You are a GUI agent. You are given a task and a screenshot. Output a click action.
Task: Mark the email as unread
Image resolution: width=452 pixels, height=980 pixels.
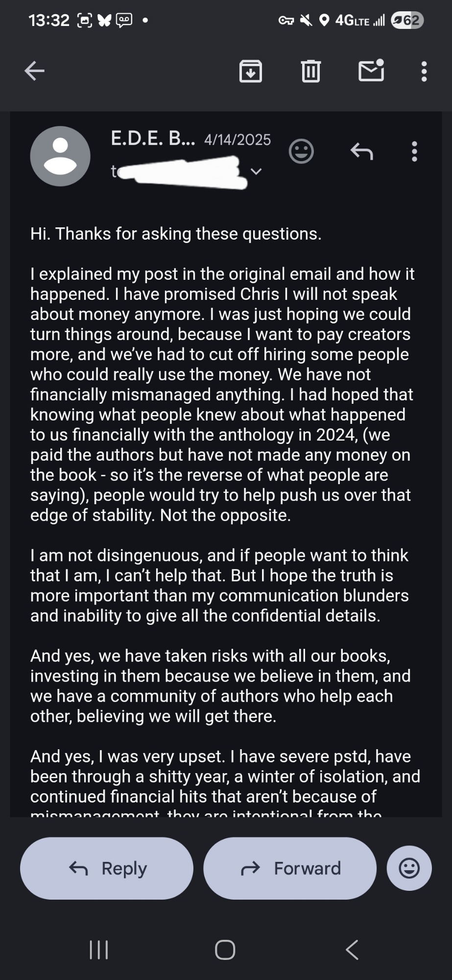[x=371, y=71]
